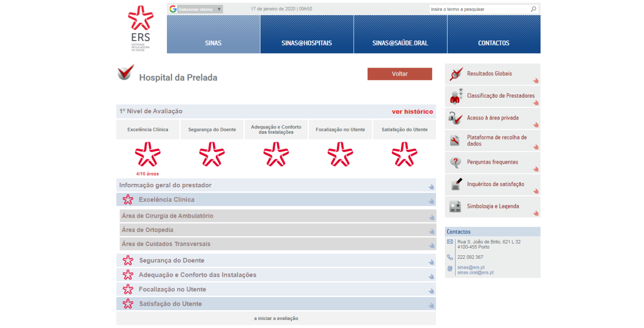Select Focalização no Utente column header
This screenshot has height=328, width=644.
coord(340,129)
